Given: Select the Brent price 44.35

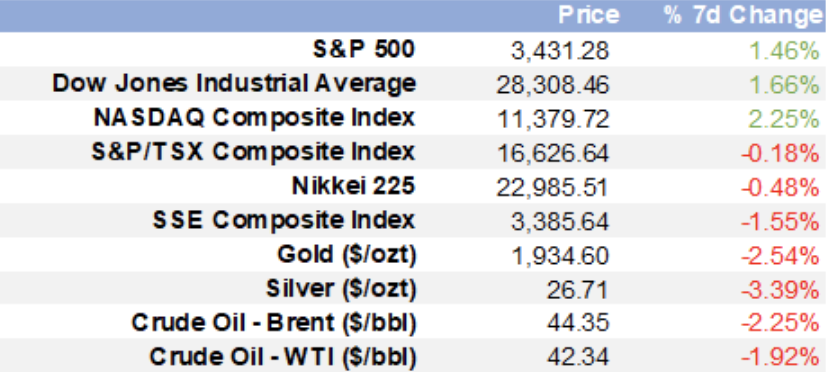Looking at the screenshot, I should point(578,325).
